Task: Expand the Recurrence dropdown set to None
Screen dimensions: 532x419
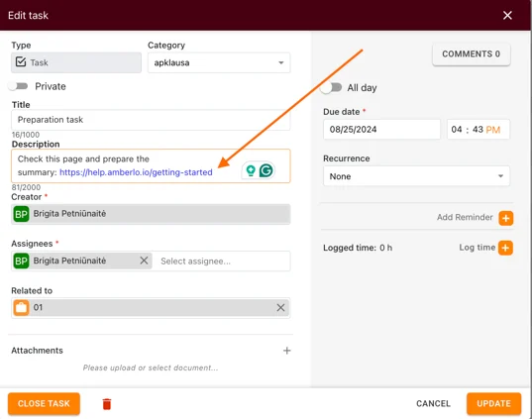Action: coord(416,176)
